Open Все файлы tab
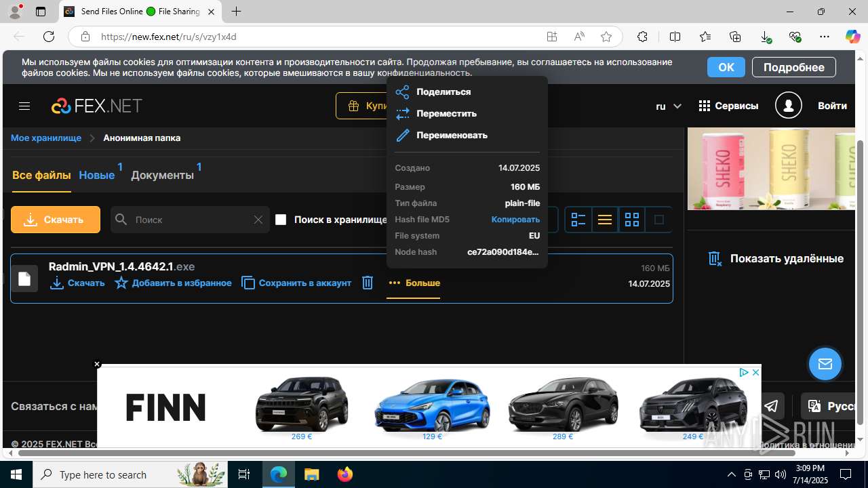 pos(41,175)
